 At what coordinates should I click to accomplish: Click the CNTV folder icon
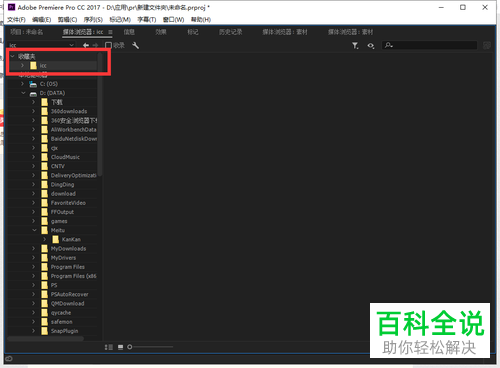(45, 166)
